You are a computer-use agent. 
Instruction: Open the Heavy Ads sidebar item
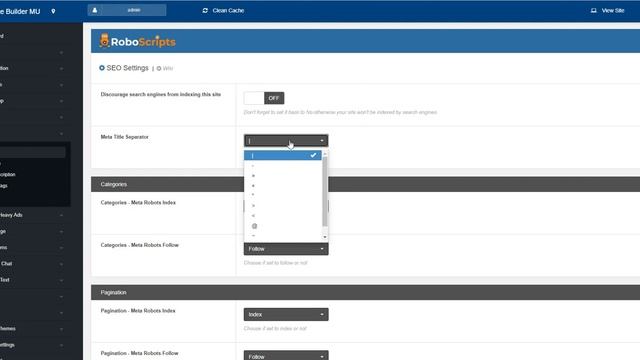coord(11,215)
